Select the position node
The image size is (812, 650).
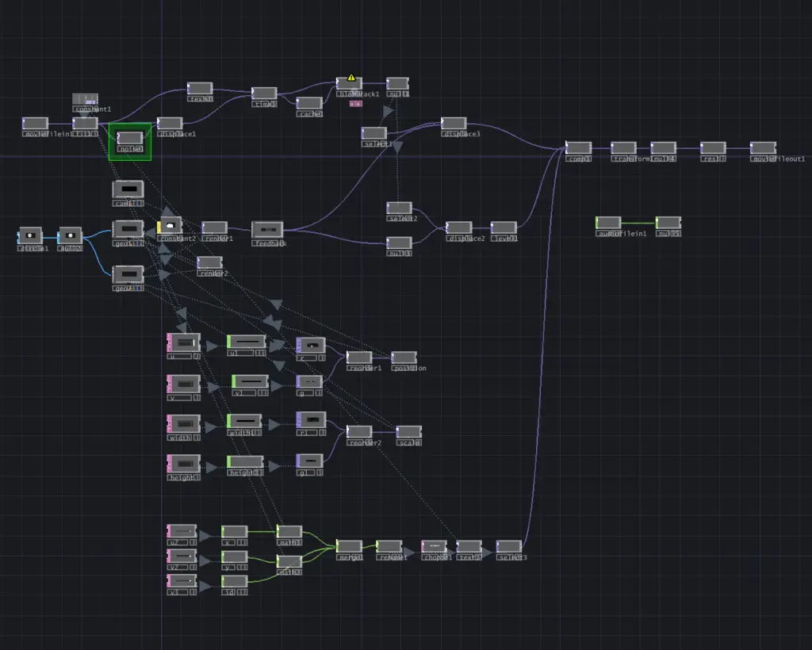click(x=404, y=357)
